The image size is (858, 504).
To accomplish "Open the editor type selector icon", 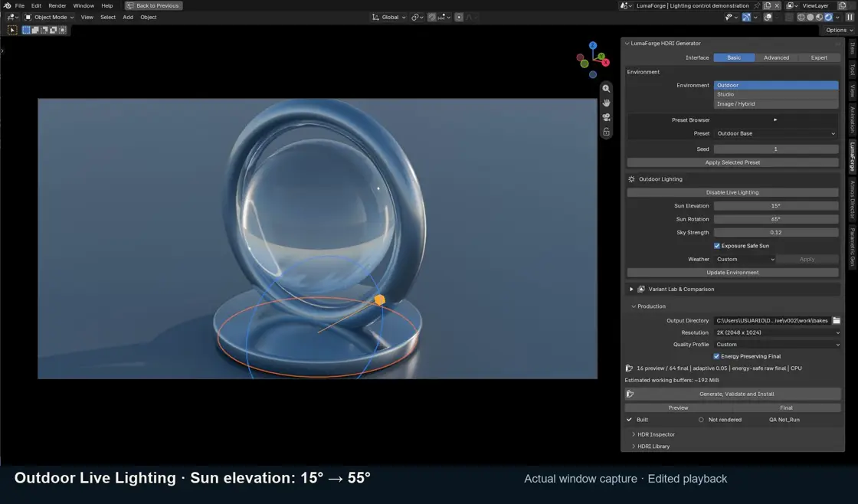I will click(11, 17).
